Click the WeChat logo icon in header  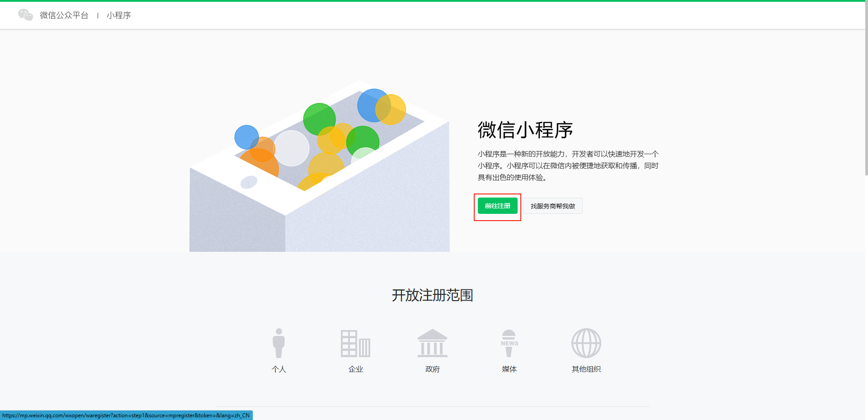point(25,15)
